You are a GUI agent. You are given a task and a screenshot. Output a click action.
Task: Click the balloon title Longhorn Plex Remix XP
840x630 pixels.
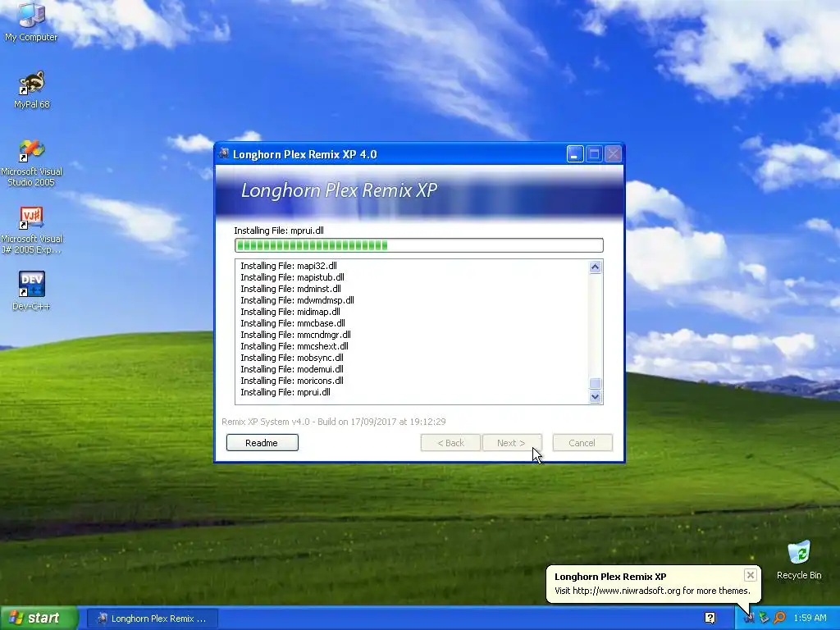(610, 577)
